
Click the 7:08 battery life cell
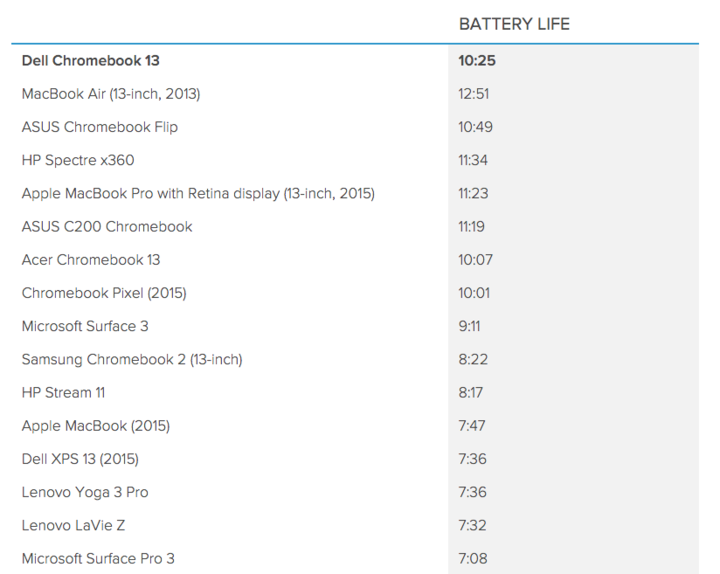pos(473,558)
